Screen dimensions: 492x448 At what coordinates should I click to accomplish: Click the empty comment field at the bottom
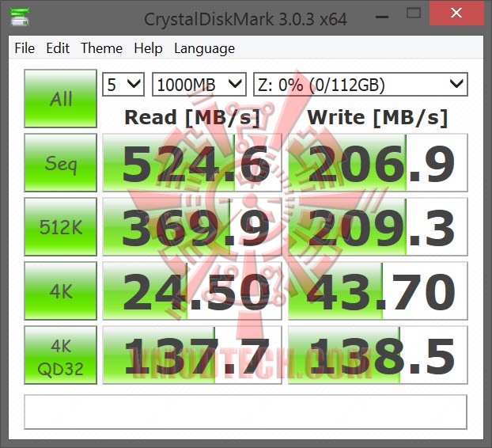246,412
